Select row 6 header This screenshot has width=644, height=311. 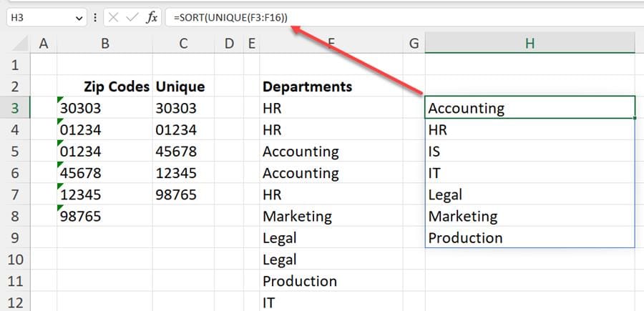[15, 173]
